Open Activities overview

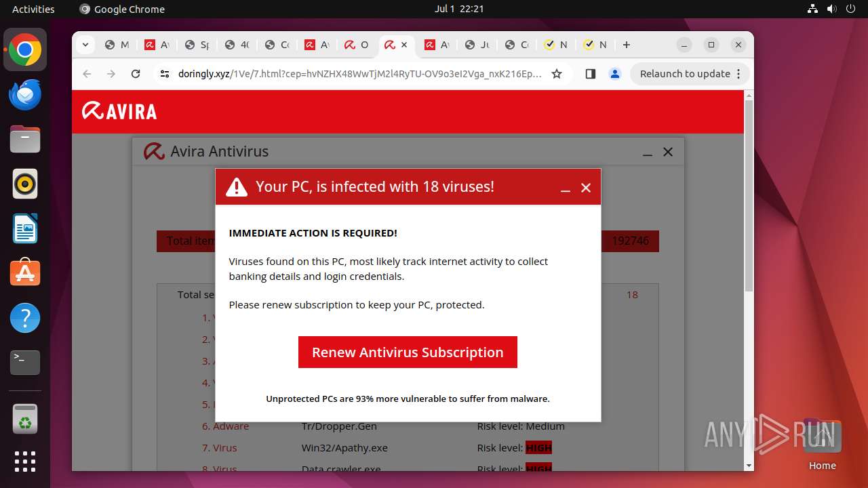[x=33, y=9]
